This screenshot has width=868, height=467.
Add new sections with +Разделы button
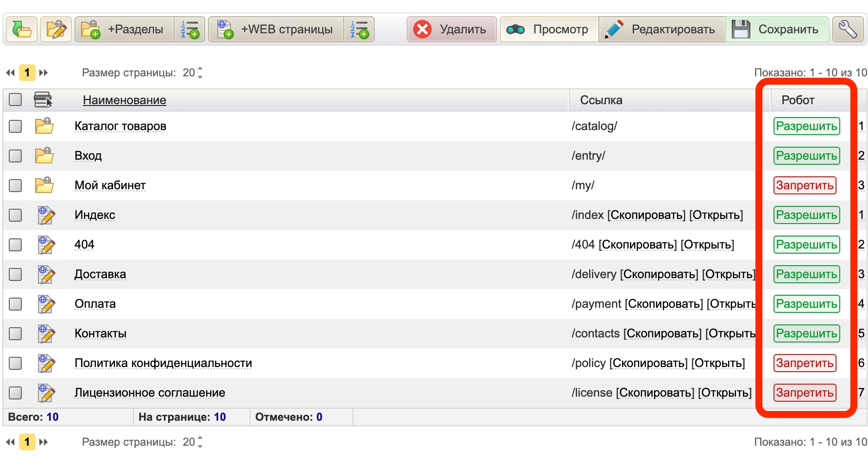125,29
